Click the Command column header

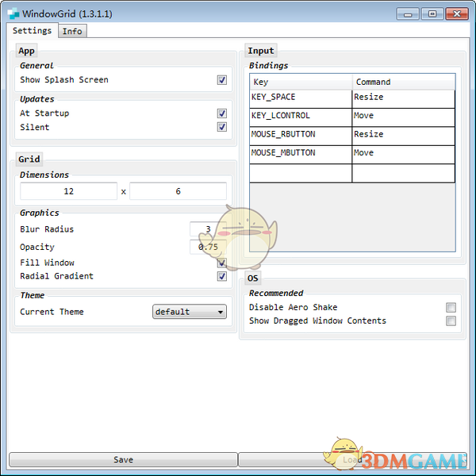coord(404,82)
